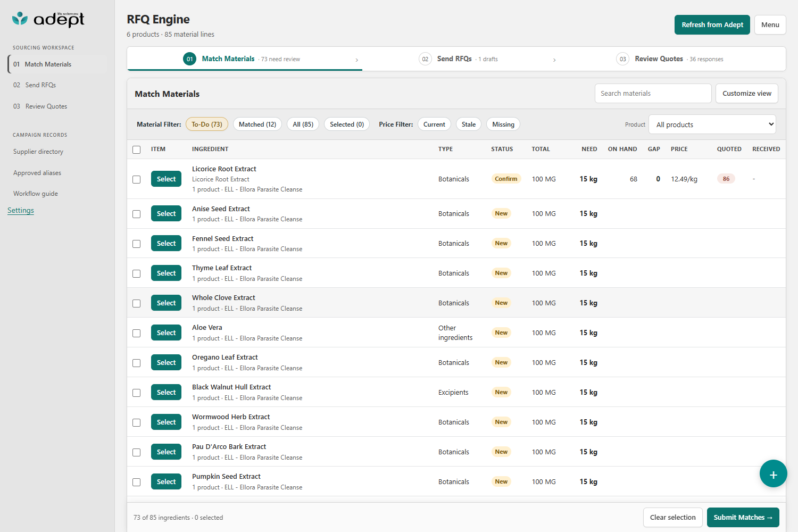The width and height of the screenshot is (798, 532).
Task: Apply the All (85) material filter
Action: click(x=303, y=124)
